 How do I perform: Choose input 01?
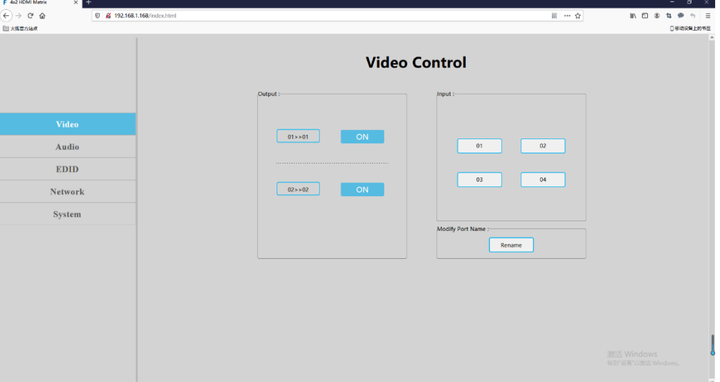point(479,146)
